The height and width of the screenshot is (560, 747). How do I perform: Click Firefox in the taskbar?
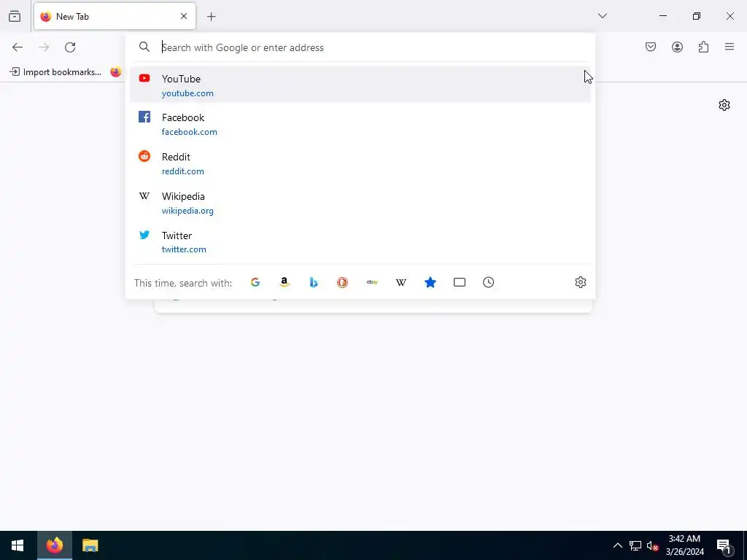[x=54, y=545]
